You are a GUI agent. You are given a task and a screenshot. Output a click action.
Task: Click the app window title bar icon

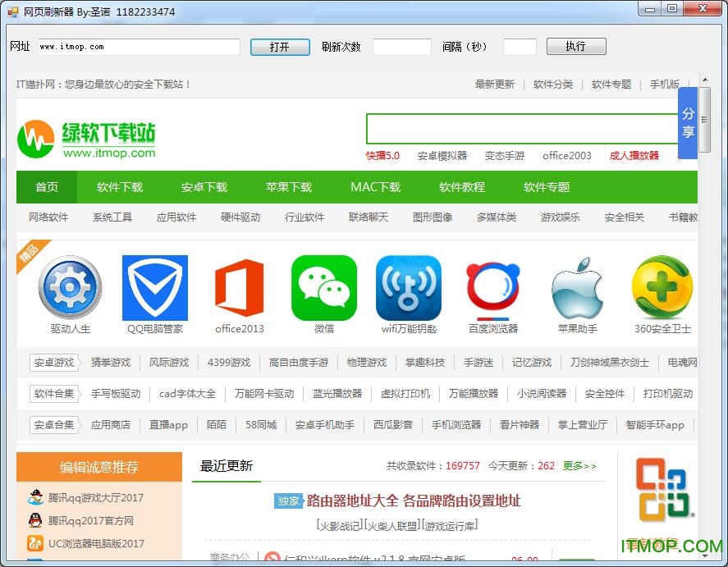12,11
